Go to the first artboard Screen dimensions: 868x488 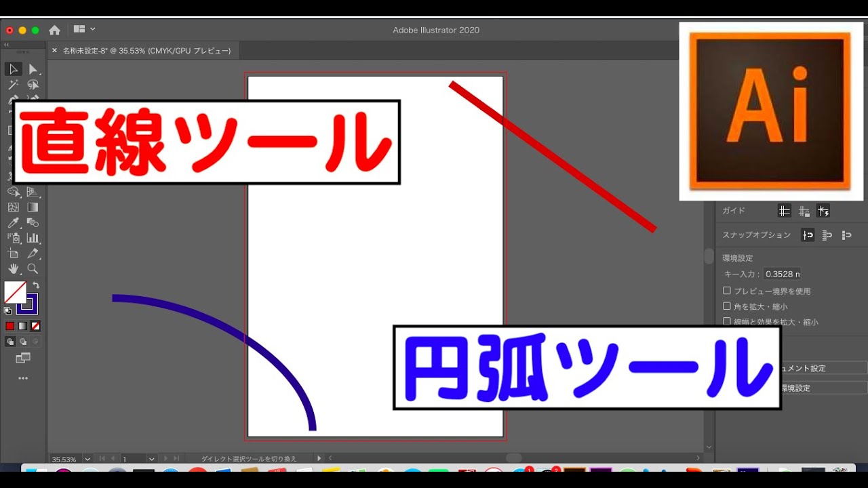click(102, 459)
